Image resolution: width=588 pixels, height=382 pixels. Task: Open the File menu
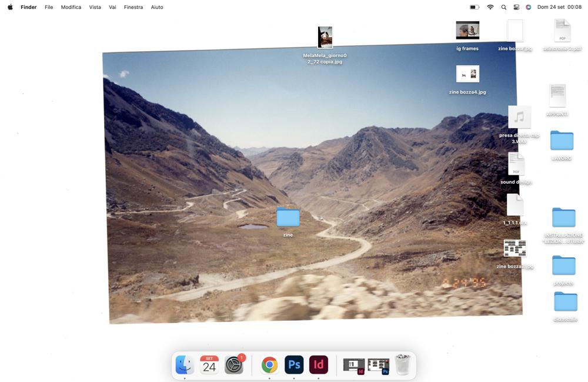tap(49, 7)
